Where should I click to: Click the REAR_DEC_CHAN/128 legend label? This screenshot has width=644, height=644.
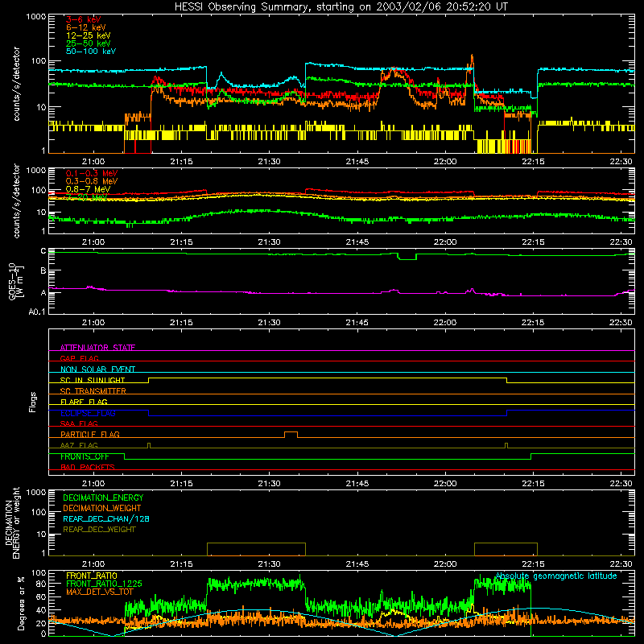point(106,518)
